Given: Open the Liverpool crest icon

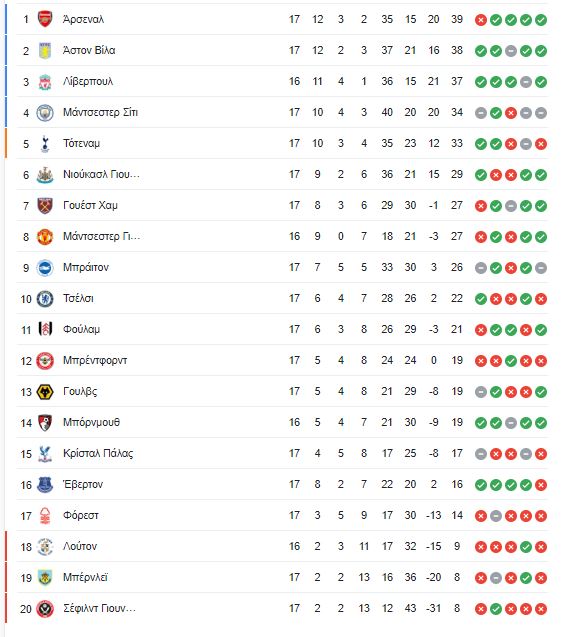Looking at the screenshot, I should (x=45, y=82).
